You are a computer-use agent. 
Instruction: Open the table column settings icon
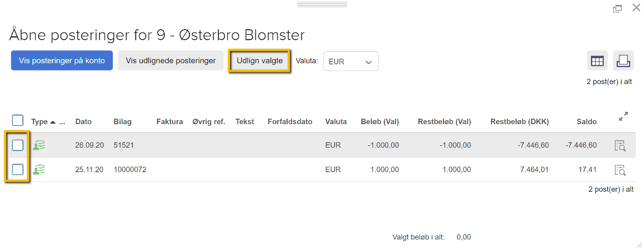(597, 62)
